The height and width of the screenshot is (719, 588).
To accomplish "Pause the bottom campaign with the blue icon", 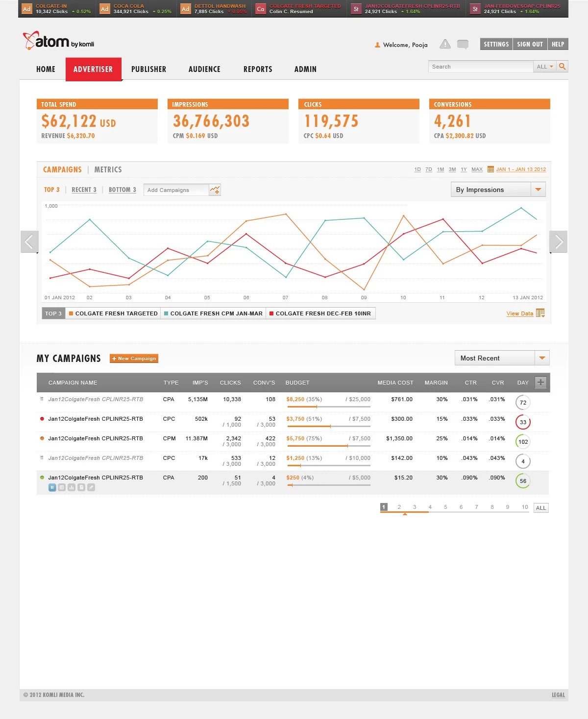I will pos(52,487).
